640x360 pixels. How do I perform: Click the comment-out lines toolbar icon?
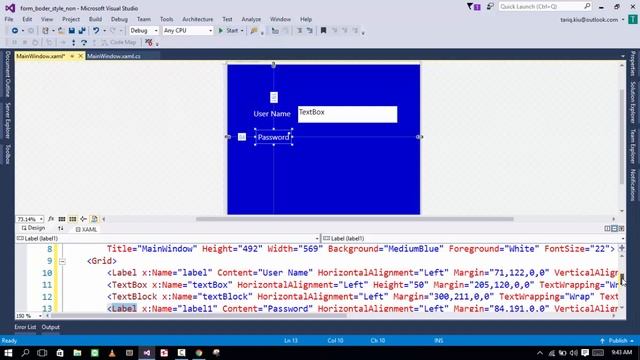pos(300,31)
